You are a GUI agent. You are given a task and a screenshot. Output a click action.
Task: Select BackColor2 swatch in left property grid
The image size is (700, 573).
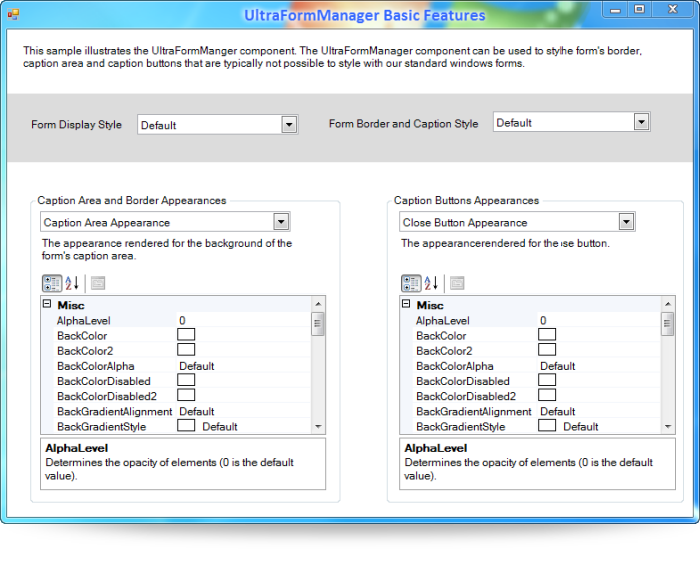click(186, 350)
